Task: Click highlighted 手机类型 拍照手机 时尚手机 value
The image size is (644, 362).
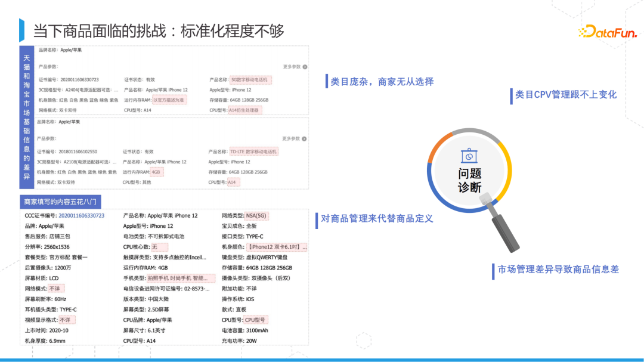Action: click(181, 278)
